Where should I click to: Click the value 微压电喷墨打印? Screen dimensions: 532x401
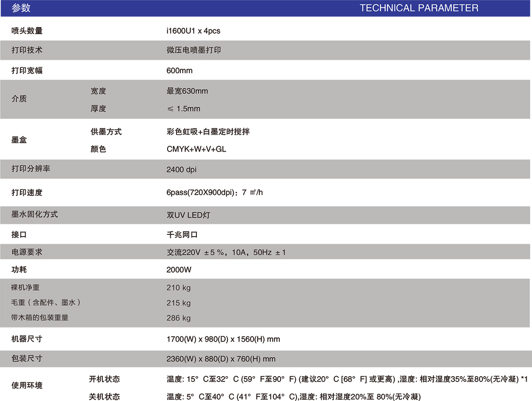click(194, 51)
